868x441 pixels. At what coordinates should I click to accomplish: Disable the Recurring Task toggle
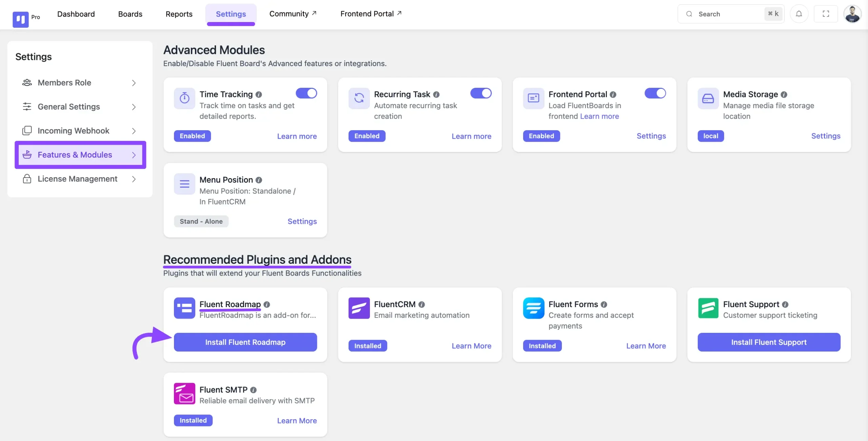click(481, 93)
